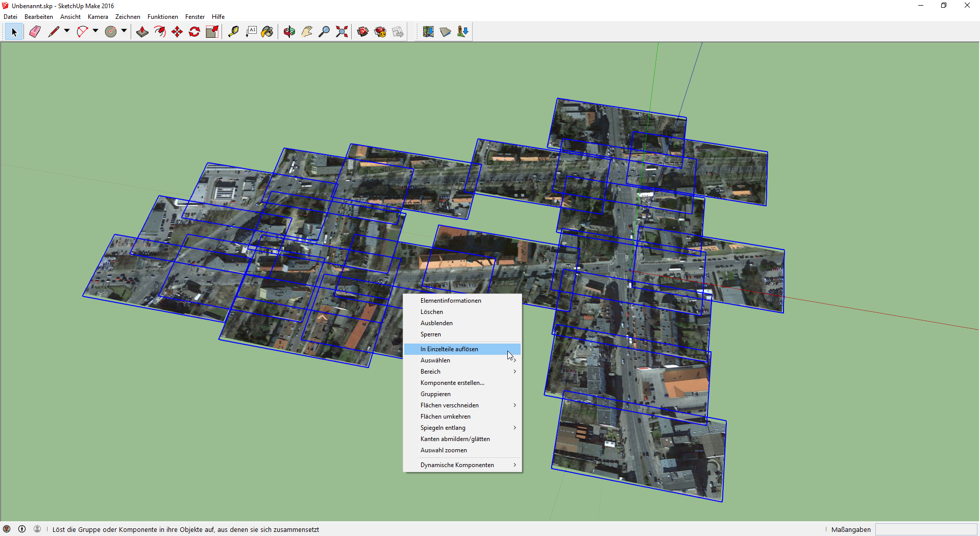The image size is (980, 536).
Task: Open the 3D Warehouse icon
Action: point(363,32)
